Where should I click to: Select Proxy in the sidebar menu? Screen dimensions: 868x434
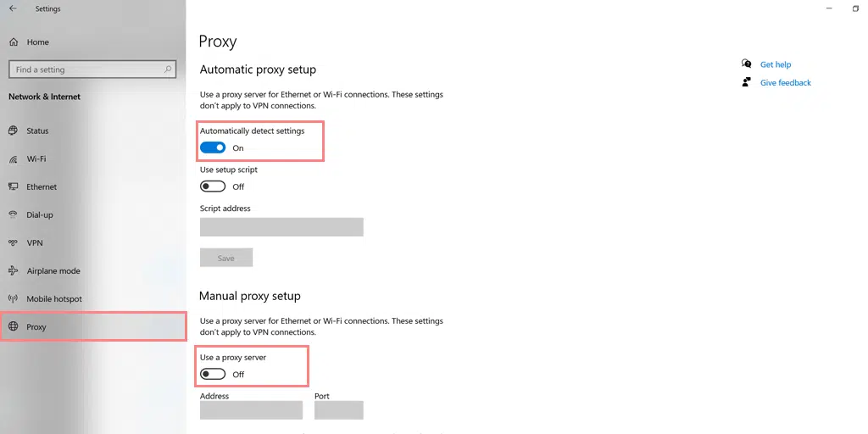pos(36,326)
